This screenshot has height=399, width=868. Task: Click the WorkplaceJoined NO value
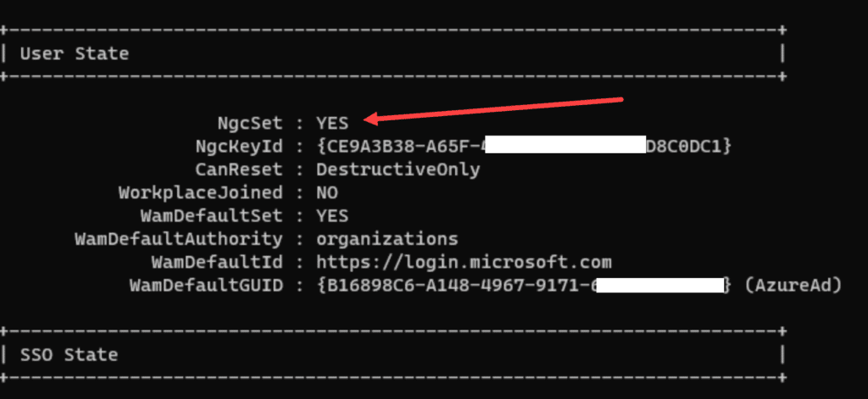point(326,192)
